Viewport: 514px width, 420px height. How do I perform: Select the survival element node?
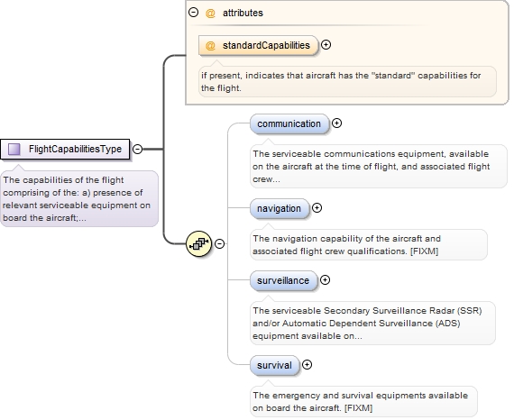tap(275, 365)
